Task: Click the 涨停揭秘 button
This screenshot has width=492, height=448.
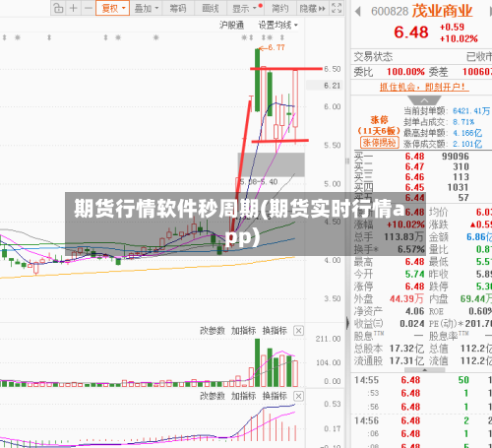Action: point(380,143)
